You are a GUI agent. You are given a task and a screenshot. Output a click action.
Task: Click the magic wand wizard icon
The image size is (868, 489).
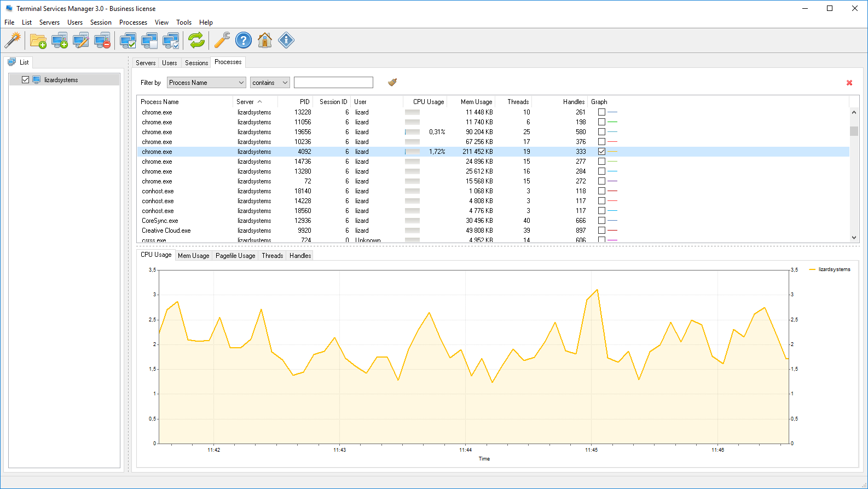pyautogui.click(x=13, y=40)
